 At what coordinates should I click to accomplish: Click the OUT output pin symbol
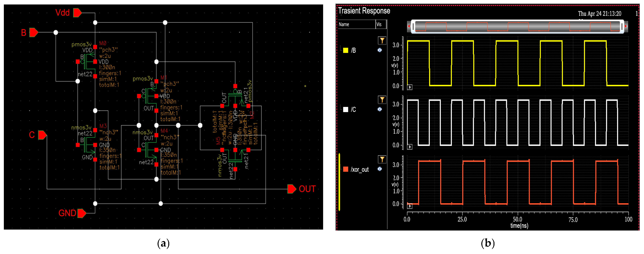click(x=292, y=189)
